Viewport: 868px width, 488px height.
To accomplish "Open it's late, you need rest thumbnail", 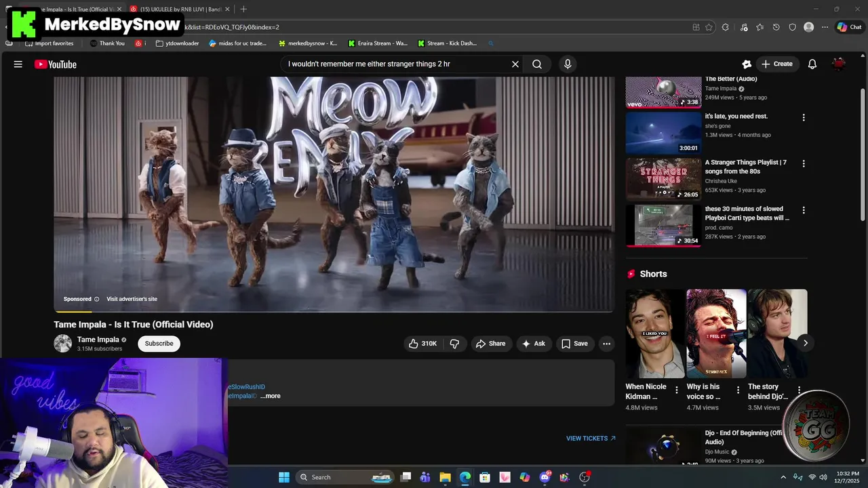I will (663, 133).
